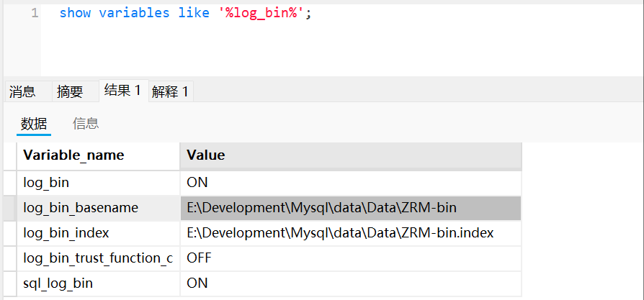The height and width of the screenshot is (300, 644).
Task: Select the log_bin_trust_function_c name cell
Action: tap(99, 258)
